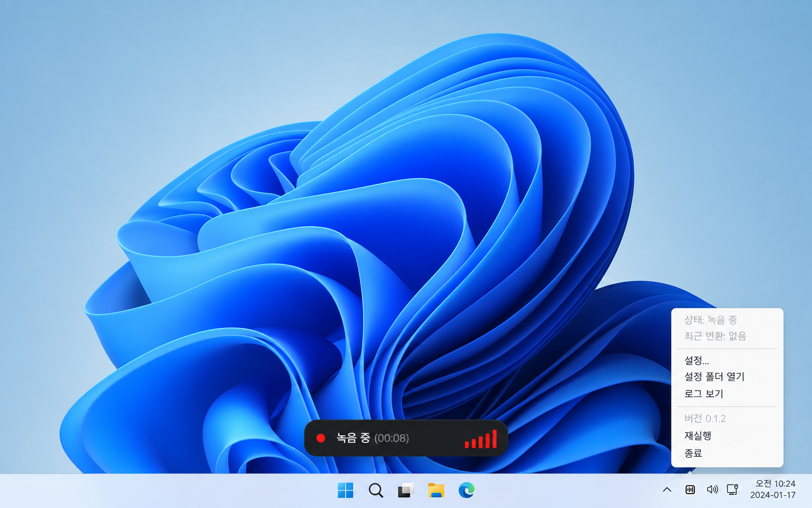Screen dimensions: 812x508
Task: Show hidden tray icons chevron
Action: pos(667,490)
